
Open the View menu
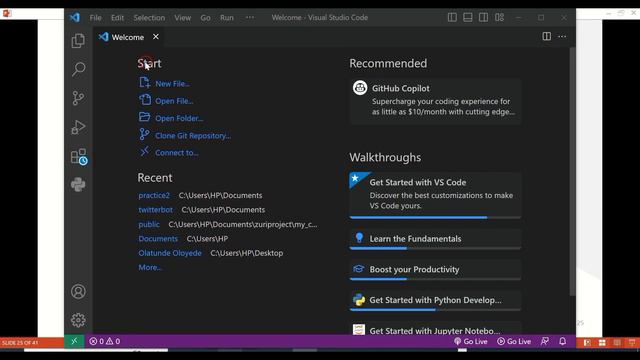click(182, 18)
